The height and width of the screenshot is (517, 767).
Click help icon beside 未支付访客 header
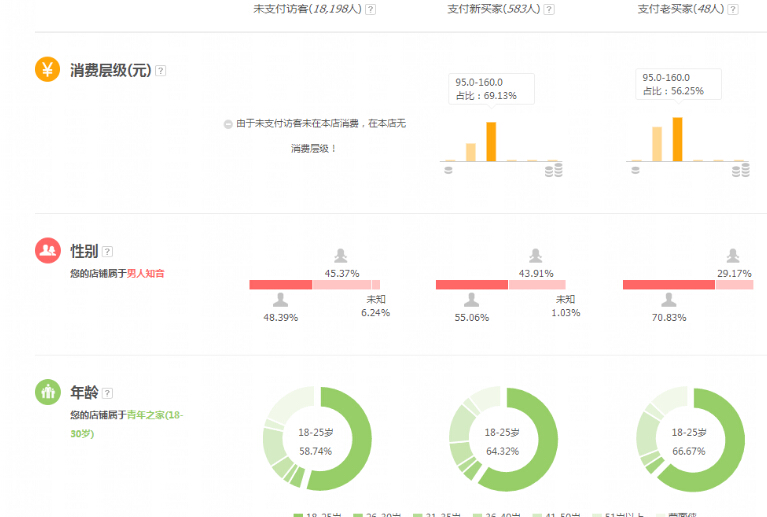point(370,9)
